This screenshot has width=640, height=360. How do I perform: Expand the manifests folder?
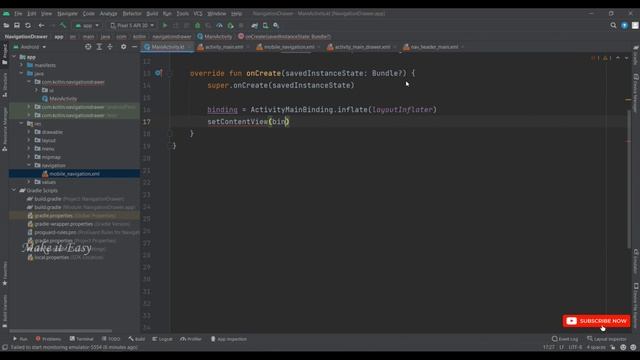click(x=22, y=65)
